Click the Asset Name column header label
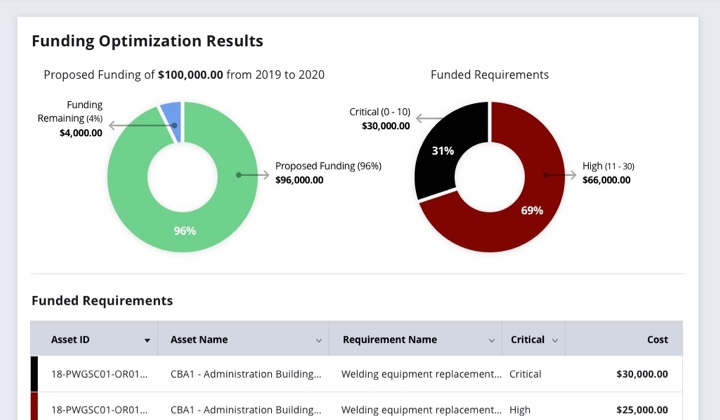Screen dimensions: 720x420 click(x=199, y=340)
